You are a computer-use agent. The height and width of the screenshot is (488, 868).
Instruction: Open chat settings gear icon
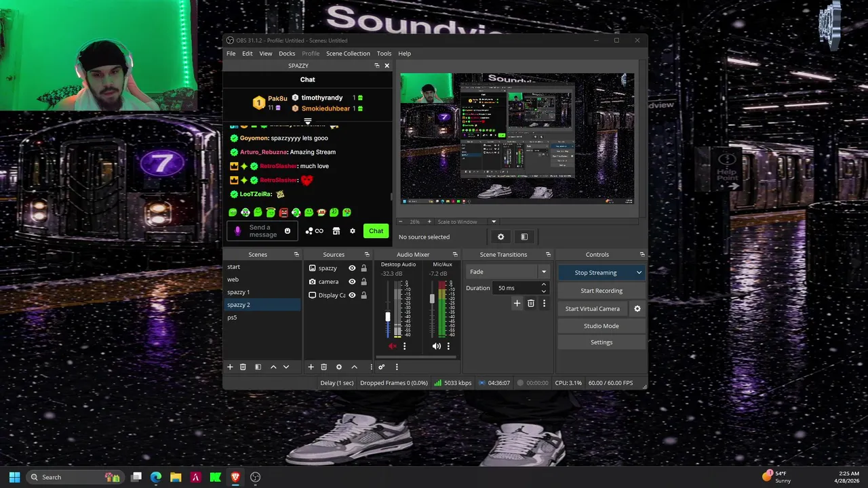pyautogui.click(x=352, y=231)
